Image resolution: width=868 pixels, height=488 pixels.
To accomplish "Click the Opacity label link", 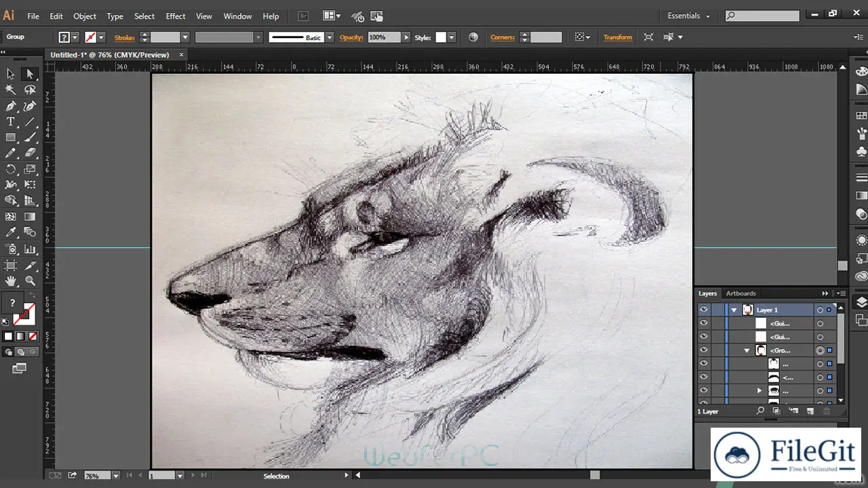I will tap(351, 37).
